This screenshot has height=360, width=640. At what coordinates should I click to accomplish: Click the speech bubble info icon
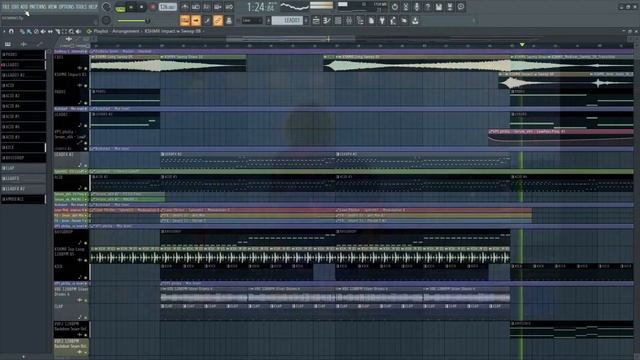(461, 7)
